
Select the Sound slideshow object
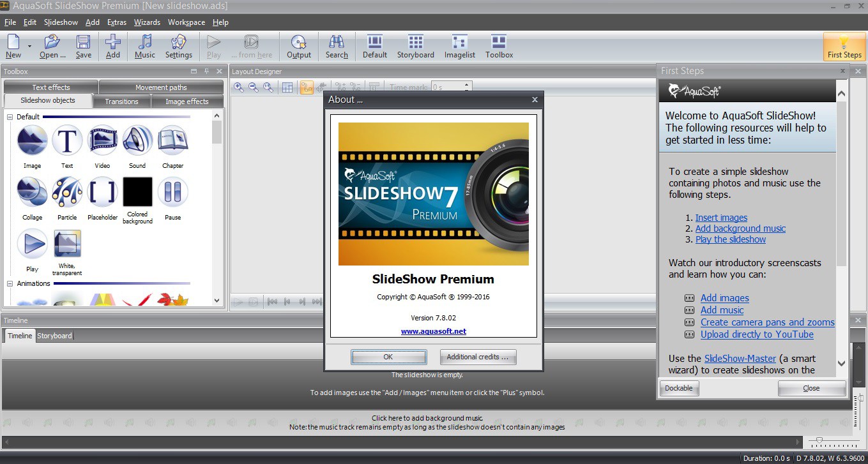(137, 147)
